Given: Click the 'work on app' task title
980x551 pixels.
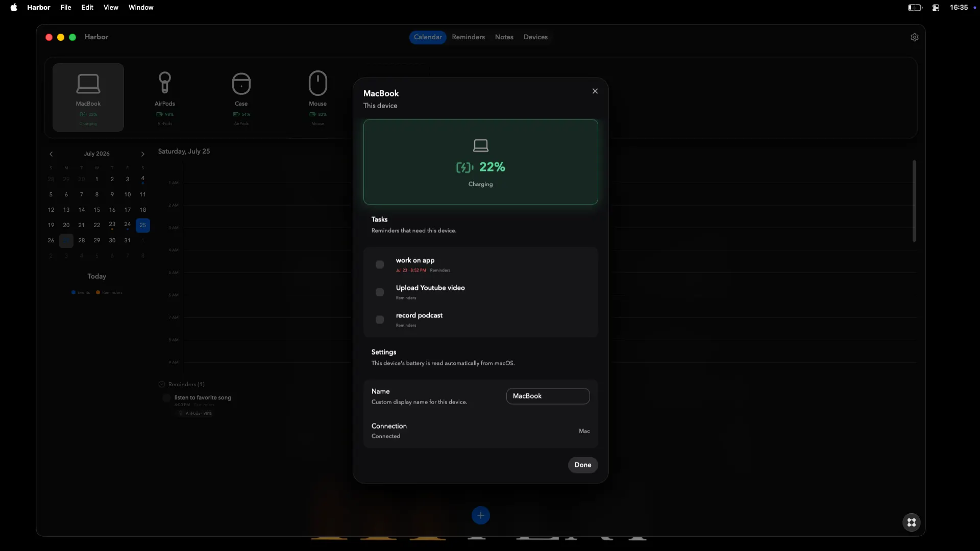Looking at the screenshot, I should [x=415, y=260].
